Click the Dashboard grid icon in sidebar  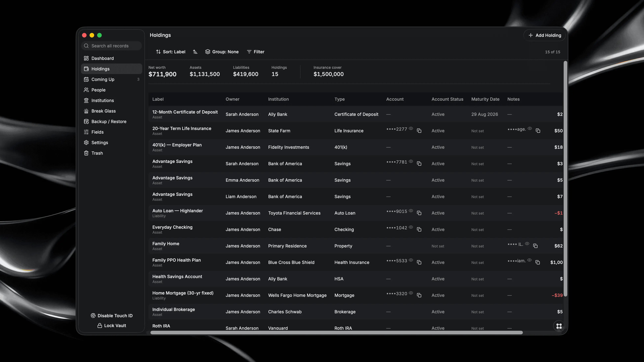(x=86, y=58)
